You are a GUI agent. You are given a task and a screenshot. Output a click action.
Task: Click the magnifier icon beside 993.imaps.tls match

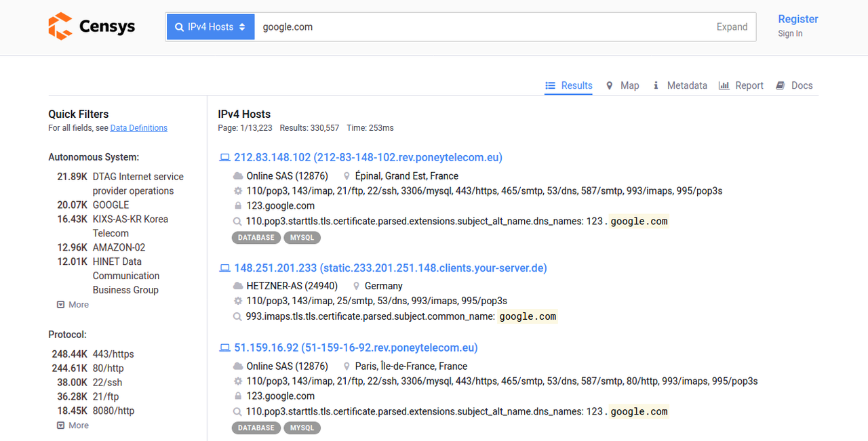click(x=238, y=316)
